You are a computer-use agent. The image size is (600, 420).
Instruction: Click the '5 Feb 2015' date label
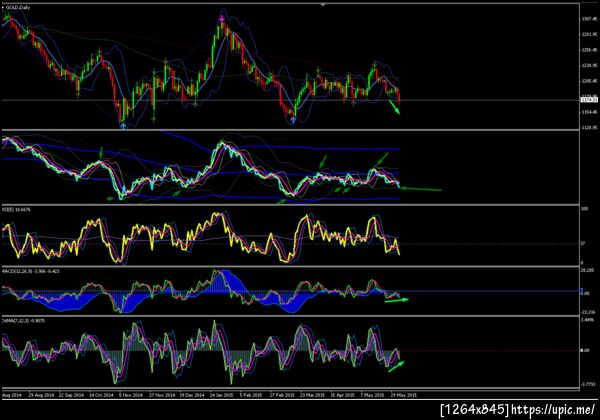pos(251,395)
